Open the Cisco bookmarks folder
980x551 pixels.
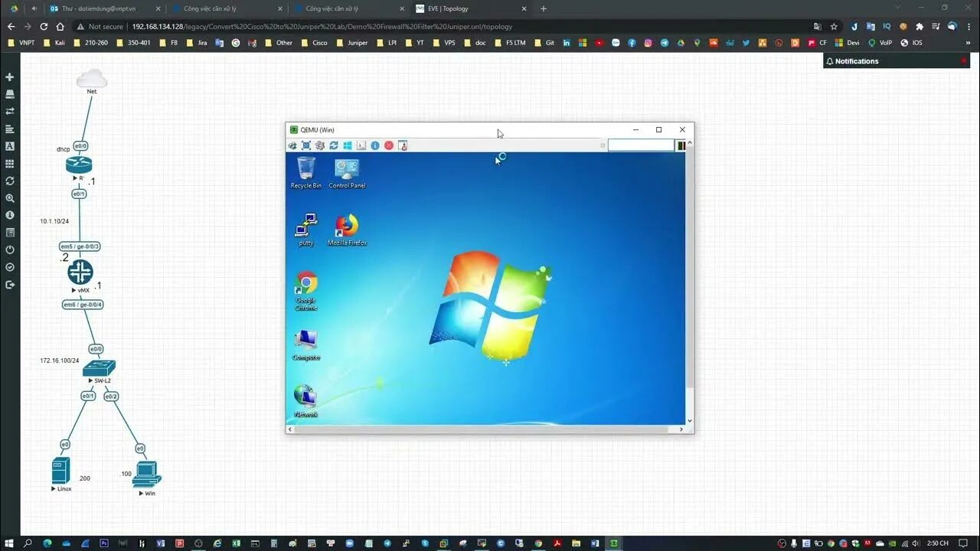pyautogui.click(x=315, y=43)
